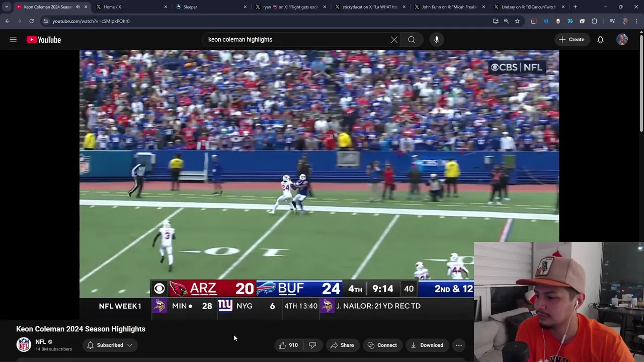This screenshot has width=644, height=362.
Task: Bookmark this page with the star
Action: (517, 21)
